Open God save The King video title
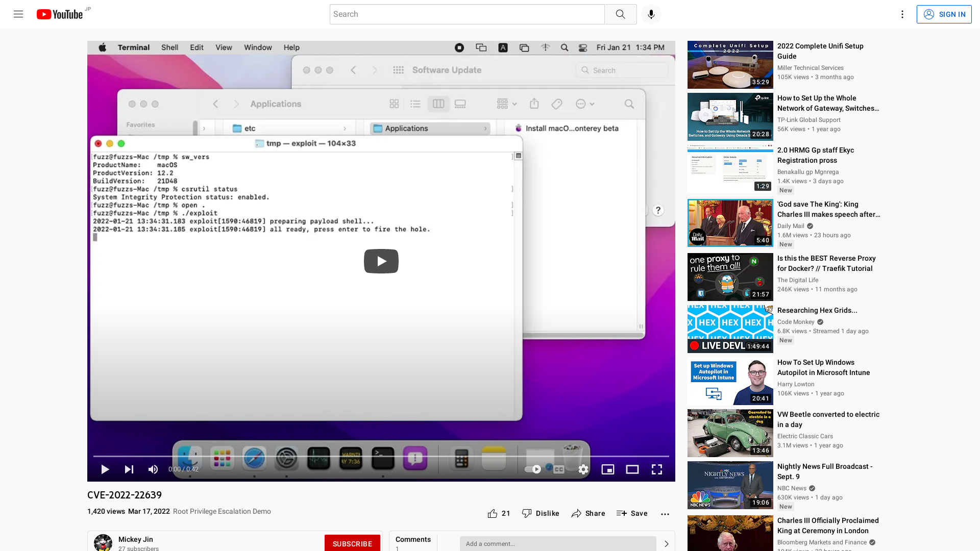 [828, 209]
